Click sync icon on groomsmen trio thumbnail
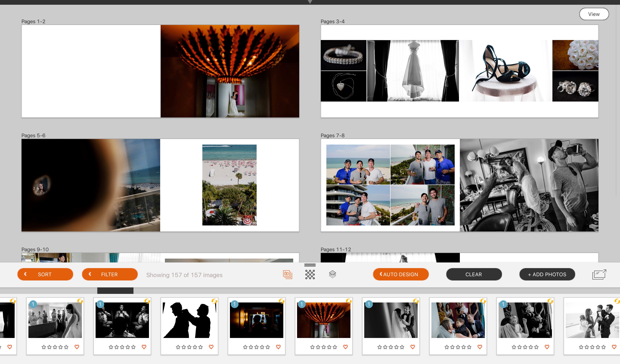The image size is (620, 364). (x=147, y=301)
